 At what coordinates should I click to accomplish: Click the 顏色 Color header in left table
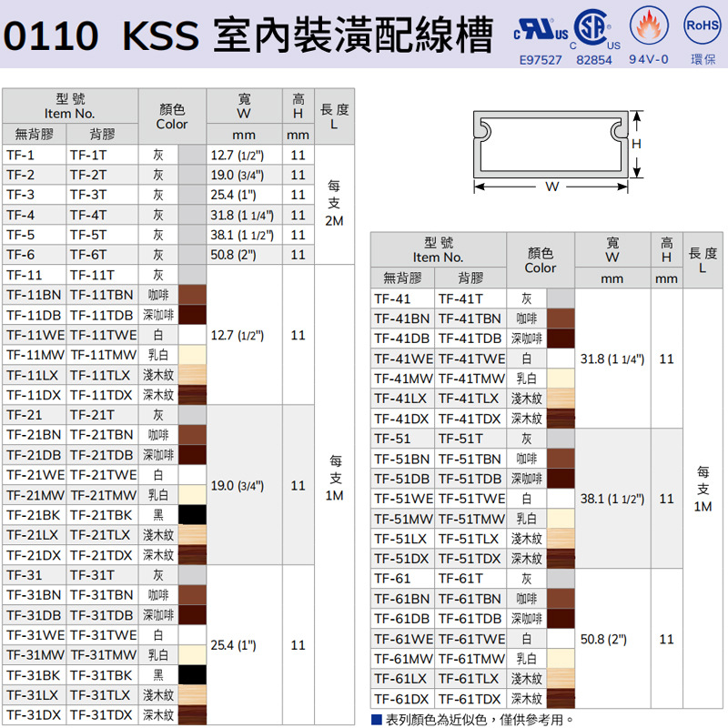coord(172,116)
